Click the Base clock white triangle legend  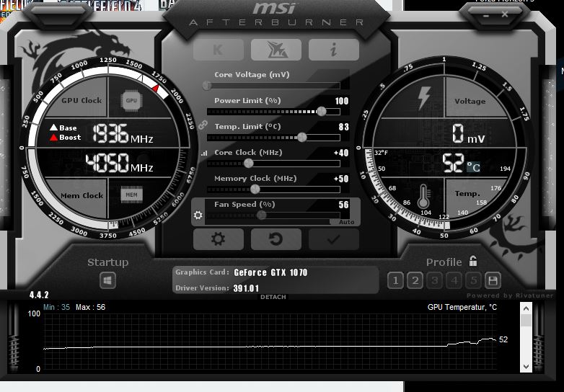(x=53, y=128)
